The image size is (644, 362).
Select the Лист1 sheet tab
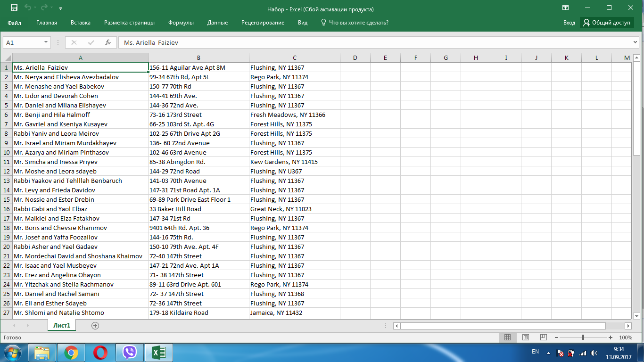tap(62, 325)
